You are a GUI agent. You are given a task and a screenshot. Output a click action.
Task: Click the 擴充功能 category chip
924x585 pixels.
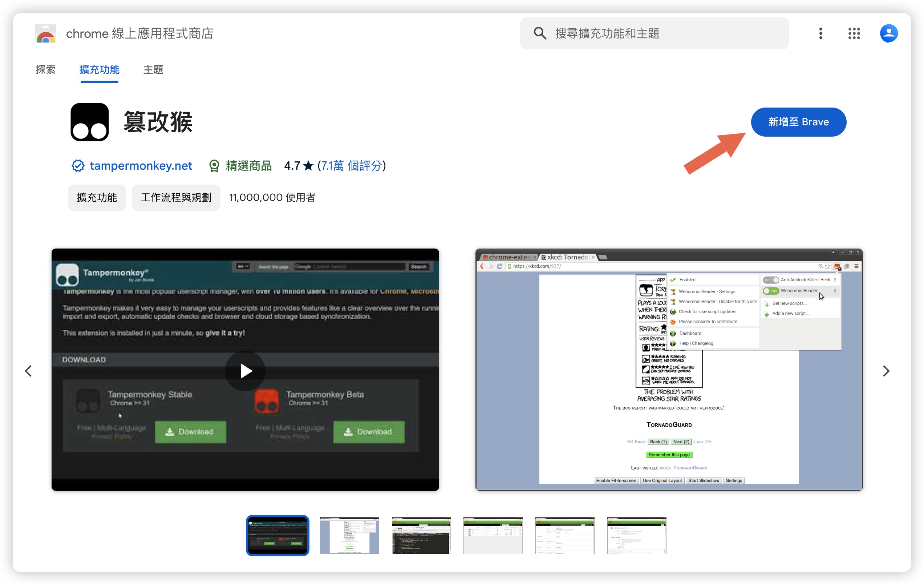97,197
